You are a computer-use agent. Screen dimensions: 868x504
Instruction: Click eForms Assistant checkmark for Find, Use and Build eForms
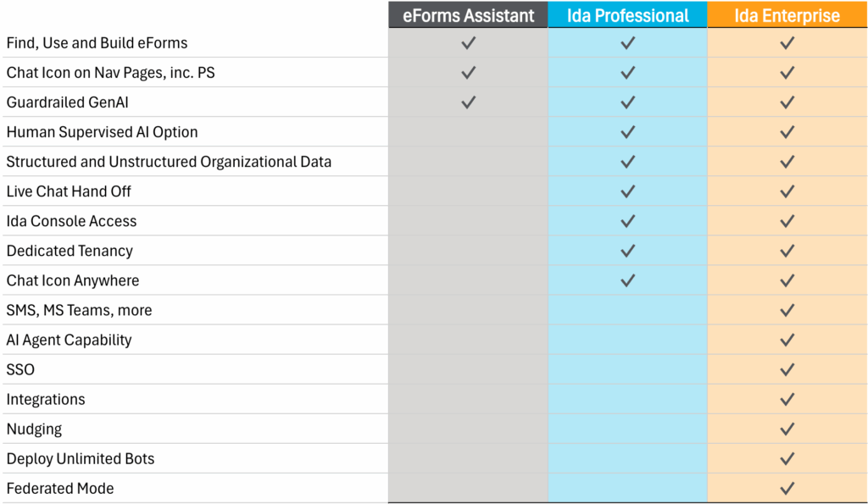click(468, 42)
